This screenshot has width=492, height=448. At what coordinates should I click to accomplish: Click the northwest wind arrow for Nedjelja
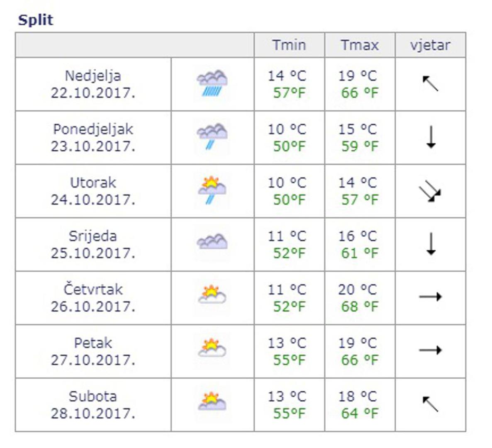click(x=430, y=84)
